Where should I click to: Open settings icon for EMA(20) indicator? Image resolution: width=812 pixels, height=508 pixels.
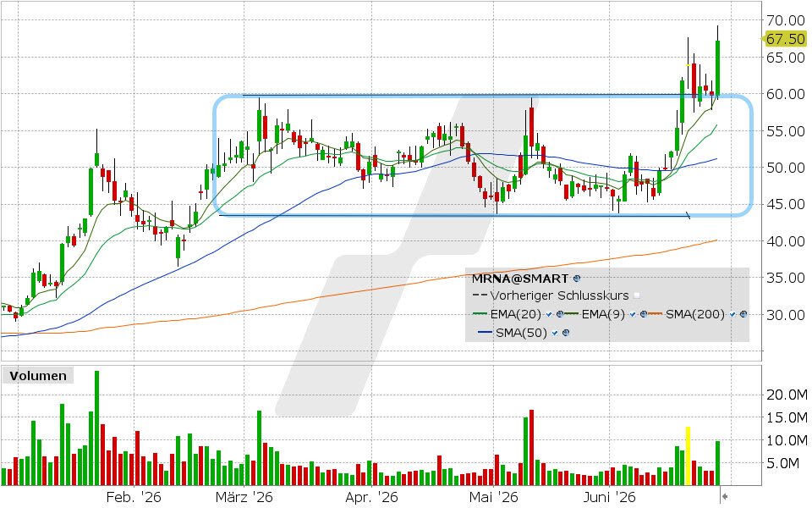pos(560,314)
